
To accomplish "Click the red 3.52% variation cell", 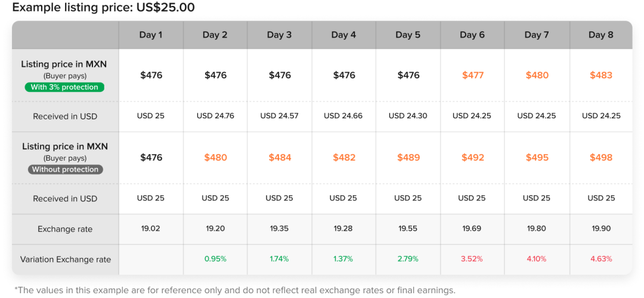I will point(472,259).
